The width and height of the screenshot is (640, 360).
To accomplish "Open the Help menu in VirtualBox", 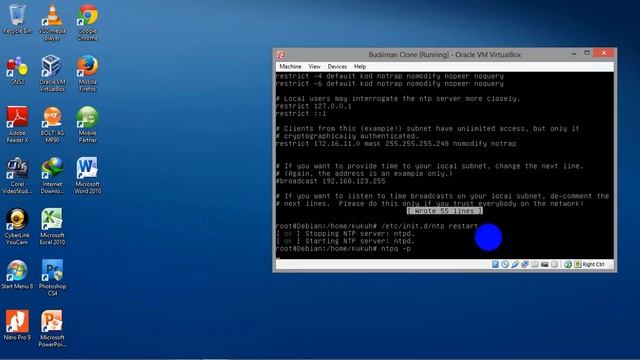I will click(360, 66).
